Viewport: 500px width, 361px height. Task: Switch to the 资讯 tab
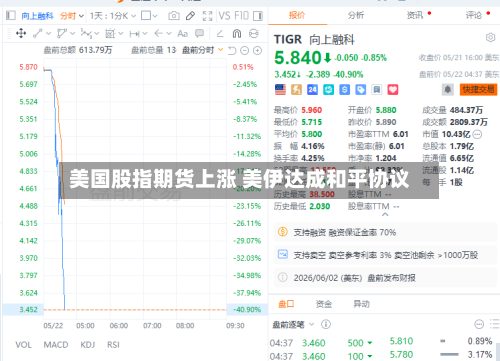tap(415, 15)
